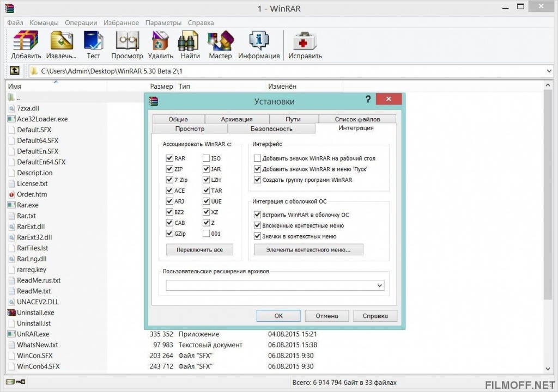Screen dimensions: 558x392
Task: Open the Справка menu in menu bar
Action: tap(201, 22)
